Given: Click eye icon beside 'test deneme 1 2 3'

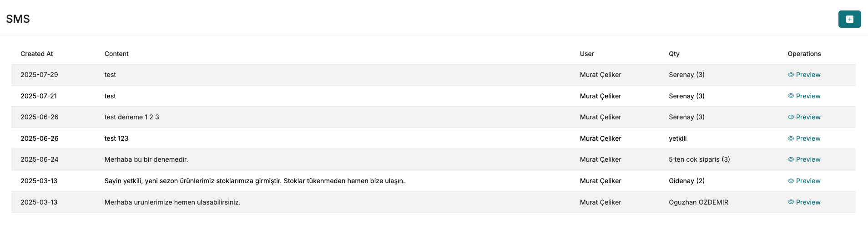Looking at the screenshot, I should pyautogui.click(x=791, y=117).
